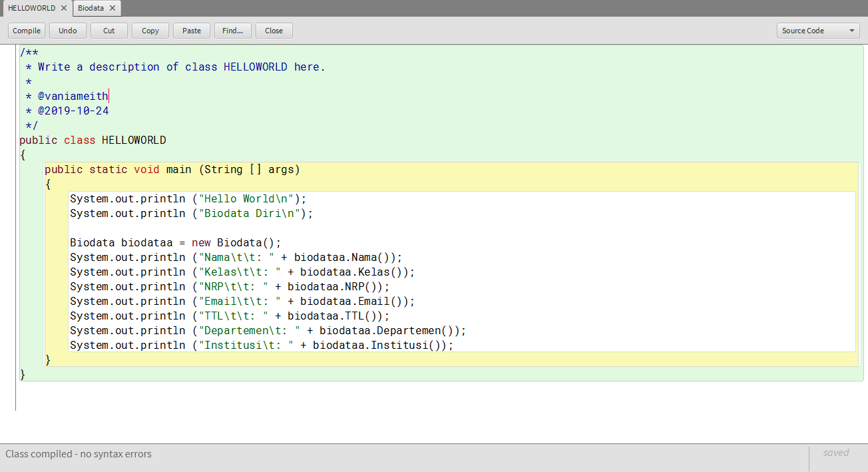Click the Cut button
Image resolution: width=868 pixels, height=472 pixels.
coord(109,31)
